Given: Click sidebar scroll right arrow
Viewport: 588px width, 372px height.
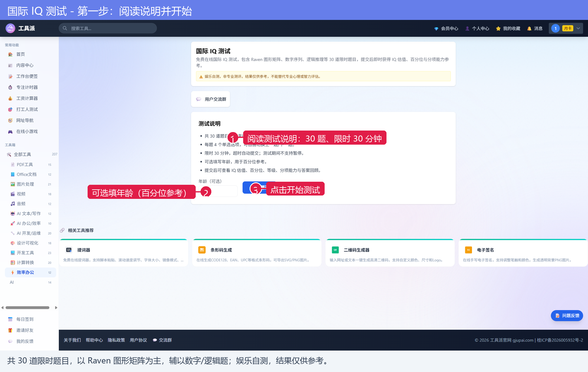Looking at the screenshot, I should click(56, 308).
